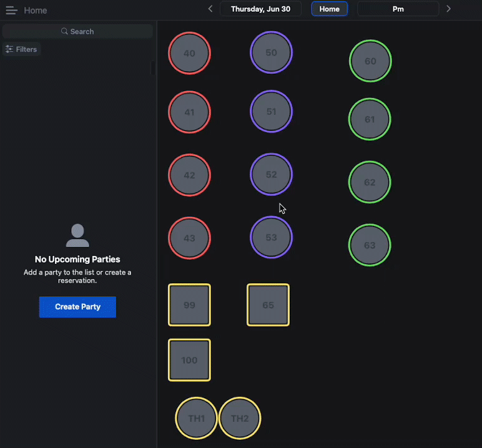Select red round table 40

click(189, 53)
